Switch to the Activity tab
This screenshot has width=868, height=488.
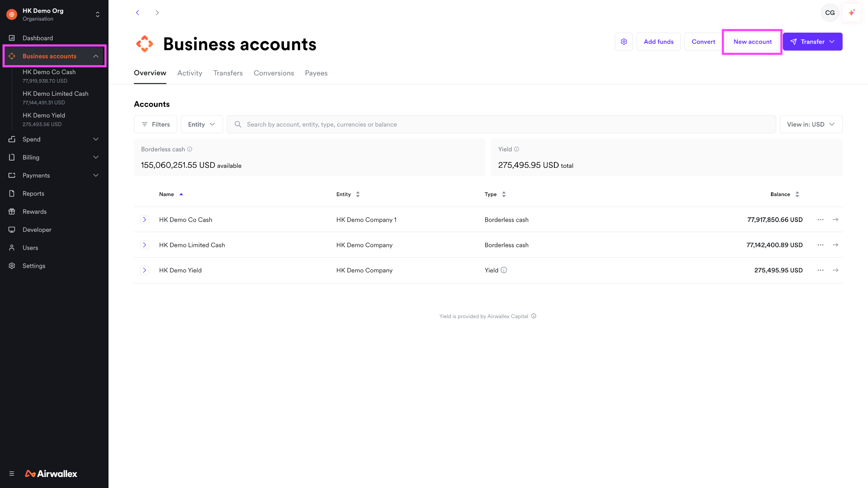pos(190,73)
